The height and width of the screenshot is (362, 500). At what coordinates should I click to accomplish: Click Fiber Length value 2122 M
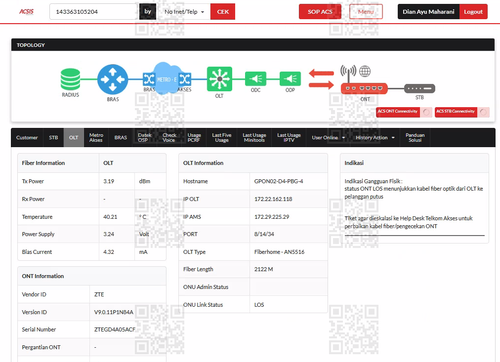(264, 269)
